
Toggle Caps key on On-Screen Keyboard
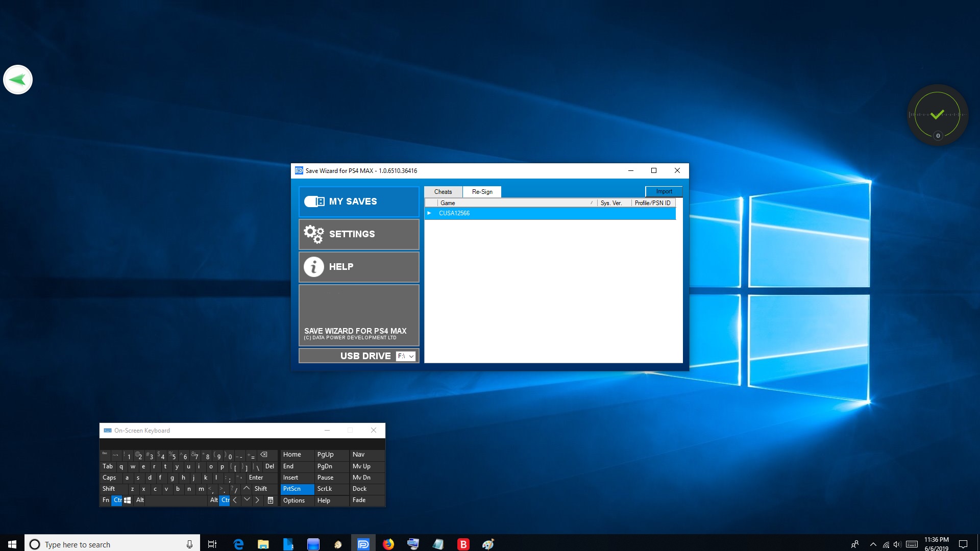point(110,478)
